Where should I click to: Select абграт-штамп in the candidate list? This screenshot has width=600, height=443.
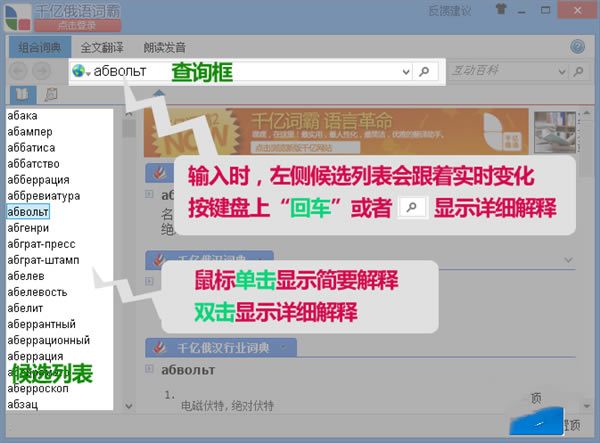point(43,260)
